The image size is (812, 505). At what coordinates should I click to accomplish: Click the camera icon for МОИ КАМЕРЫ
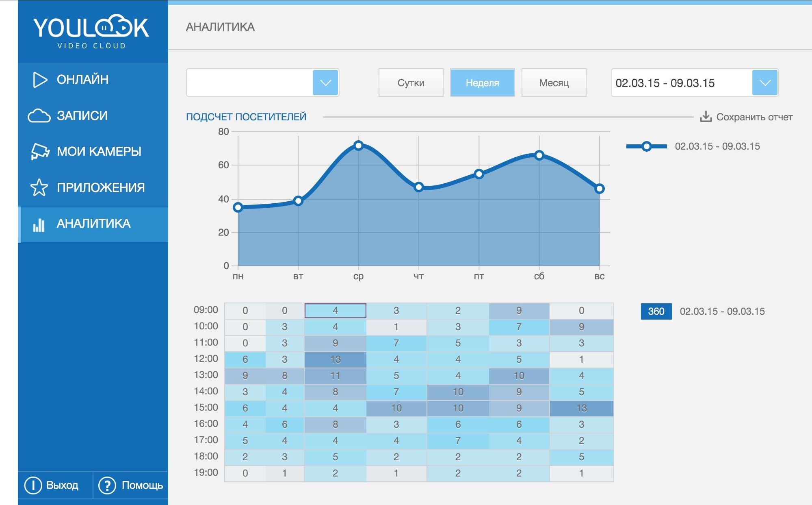click(x=40, y=152)
